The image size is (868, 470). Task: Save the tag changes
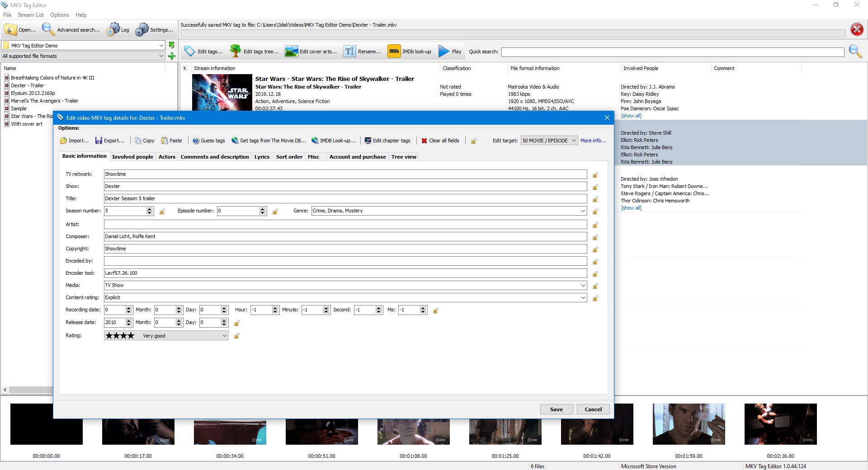557,409
